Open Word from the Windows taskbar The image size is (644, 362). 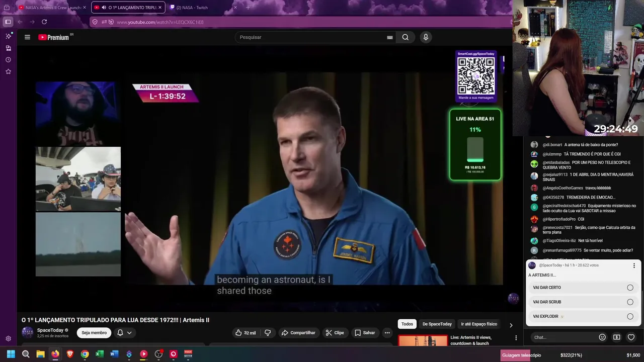[x=114, y=354]
